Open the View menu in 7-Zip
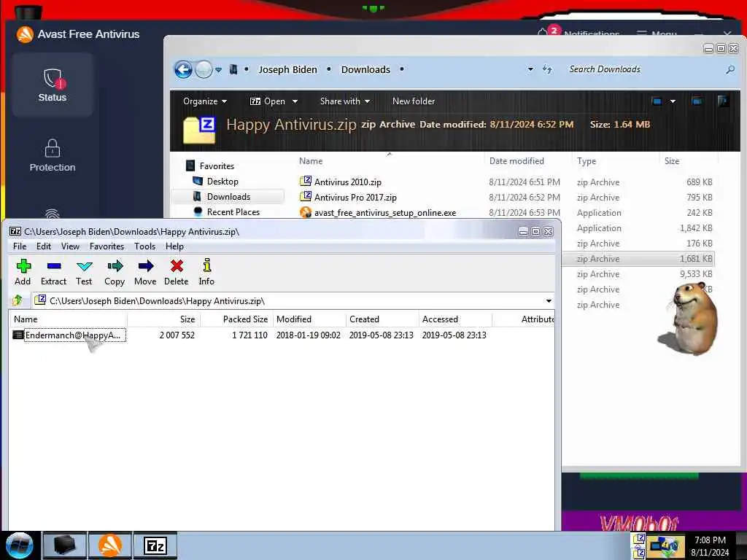 click(70, 246)
